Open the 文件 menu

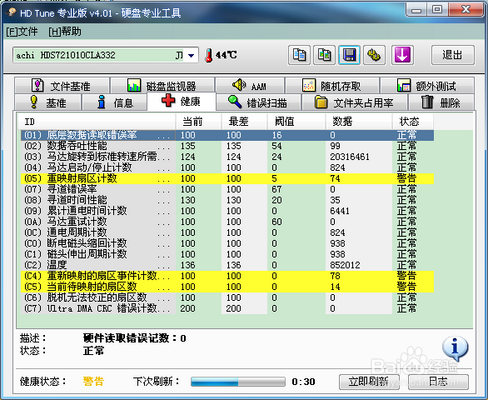22,32
